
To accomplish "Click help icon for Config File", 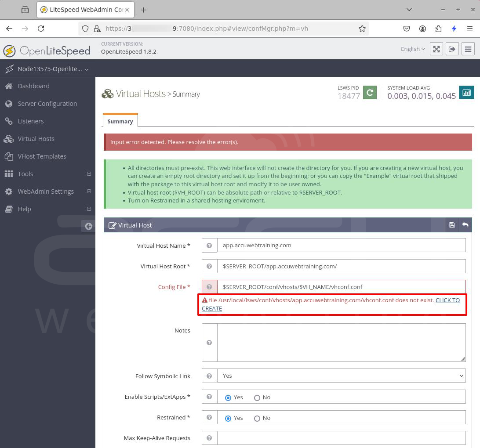I will (x=209, y=287).
